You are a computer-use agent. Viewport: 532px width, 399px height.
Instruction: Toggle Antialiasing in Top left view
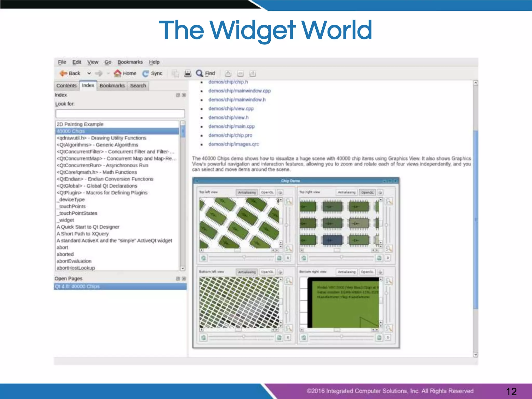coord(247,192)
